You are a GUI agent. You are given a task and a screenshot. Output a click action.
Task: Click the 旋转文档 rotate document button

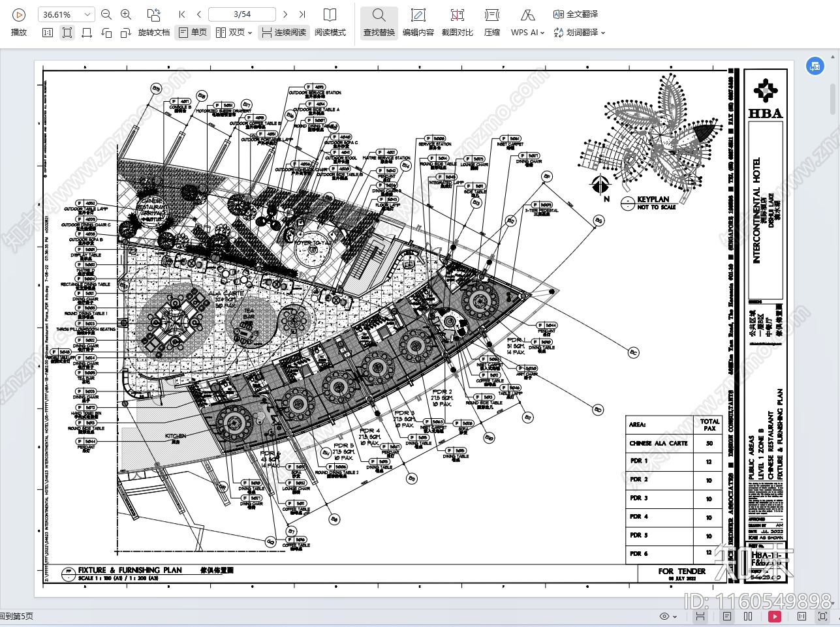(154, 33)
